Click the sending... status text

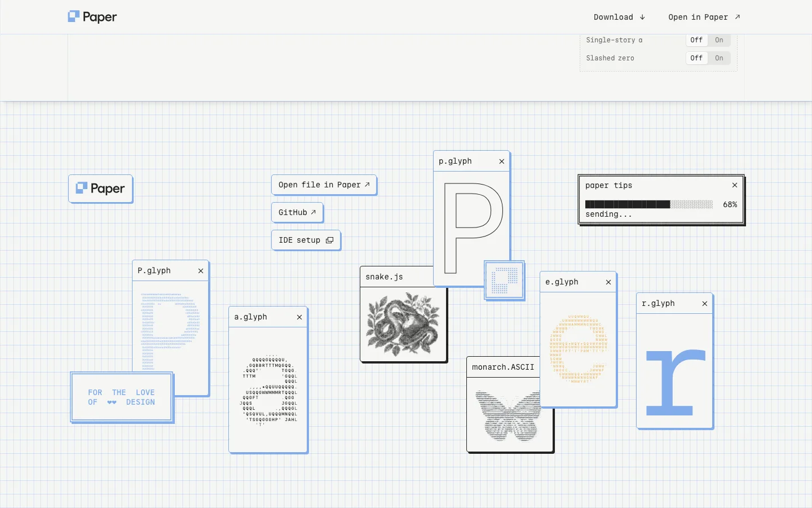608,214
